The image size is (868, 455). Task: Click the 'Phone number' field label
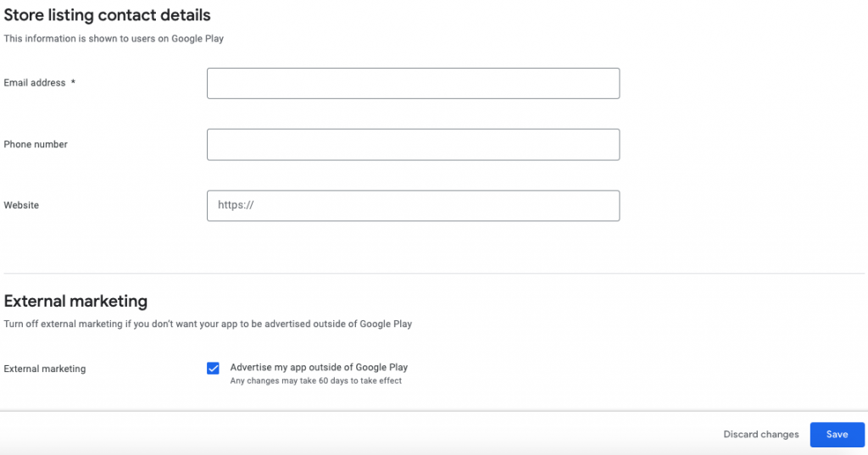click(36, 144)
